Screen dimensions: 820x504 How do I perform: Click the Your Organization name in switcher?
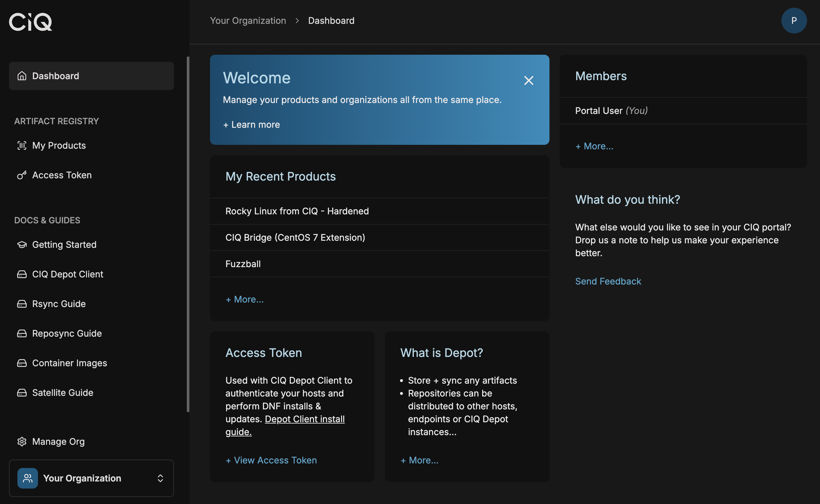coord(82,478)
